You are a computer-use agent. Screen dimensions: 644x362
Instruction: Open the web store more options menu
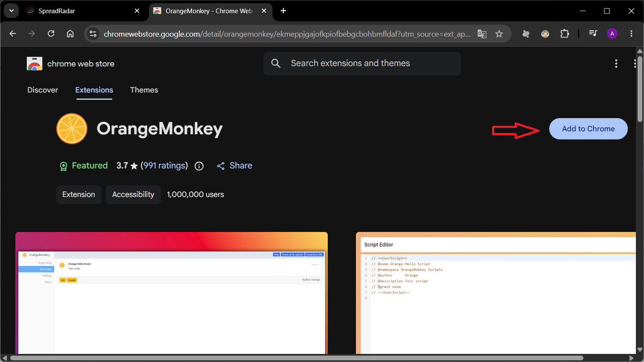[616, 64]
